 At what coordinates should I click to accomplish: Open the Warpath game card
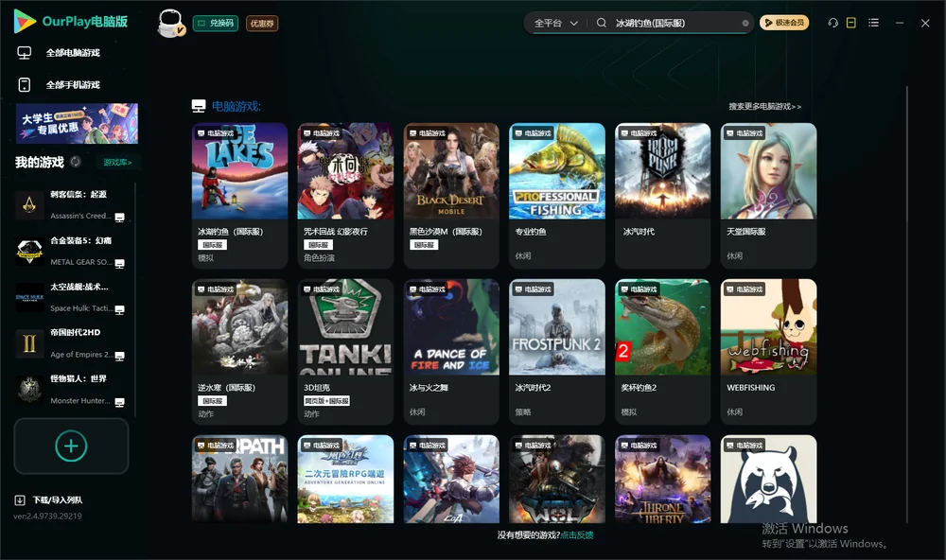coord(239,480)
